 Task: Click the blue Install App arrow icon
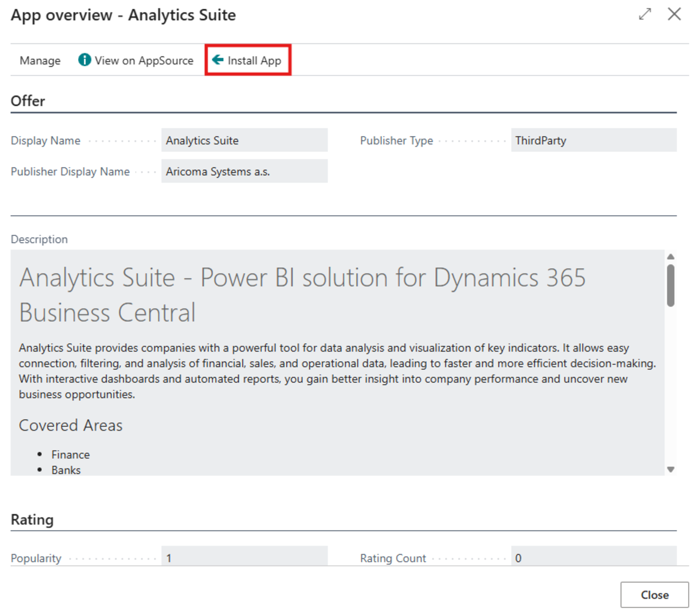[218, 60]
